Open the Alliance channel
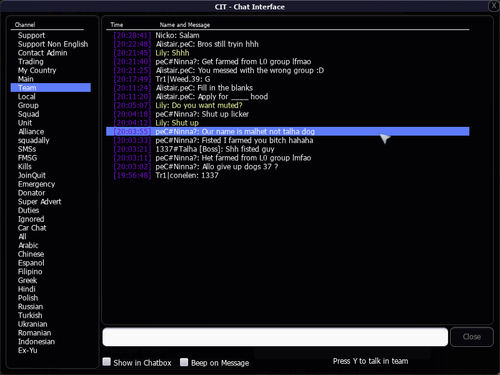This screenshot has height=375, width=500. pyautogui.click(x=31, y=132)
